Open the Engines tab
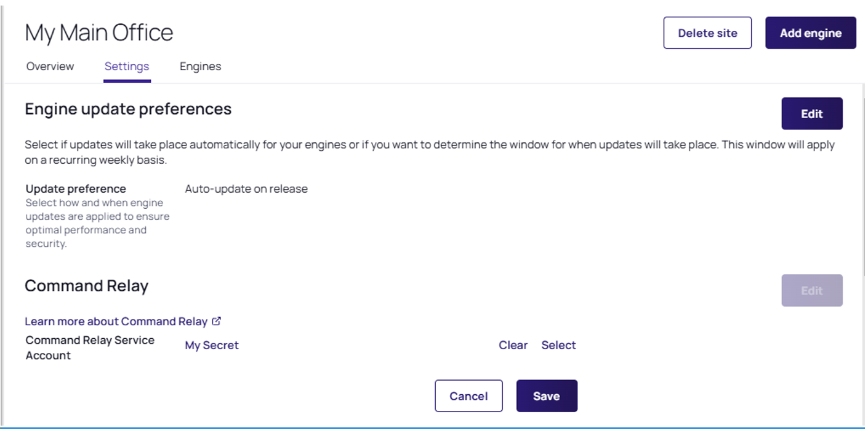 [x=200, y=67]
